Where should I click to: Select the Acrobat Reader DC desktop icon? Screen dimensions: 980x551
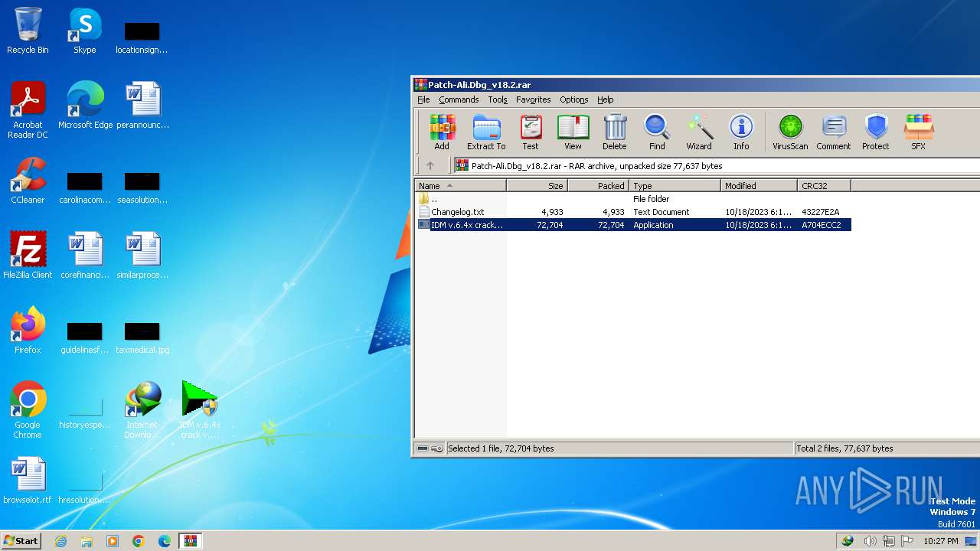(x=28, y=110)
